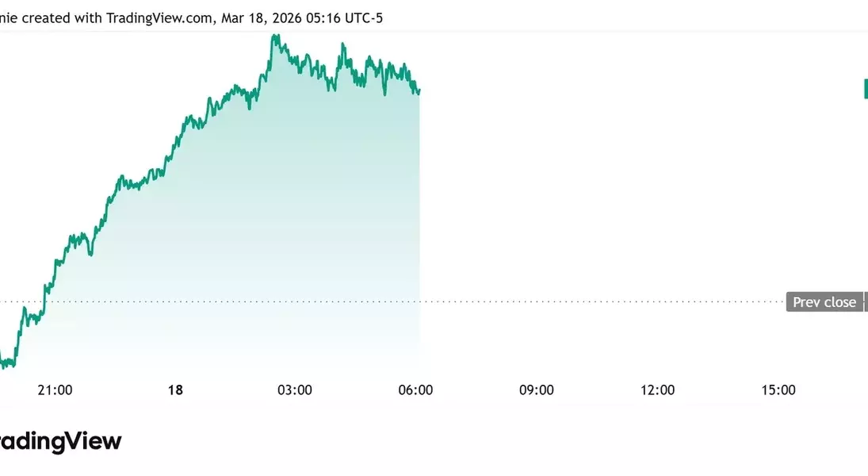Click the UTC-5 timezone text
This screenshot has height=476, width=868.
click(365, 17)
